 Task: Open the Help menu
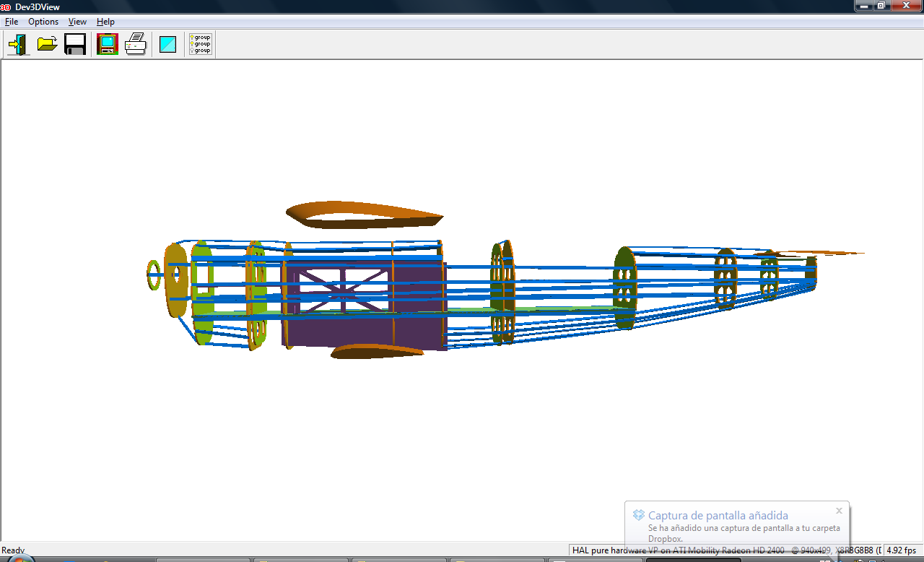click(x=105, y=22)
